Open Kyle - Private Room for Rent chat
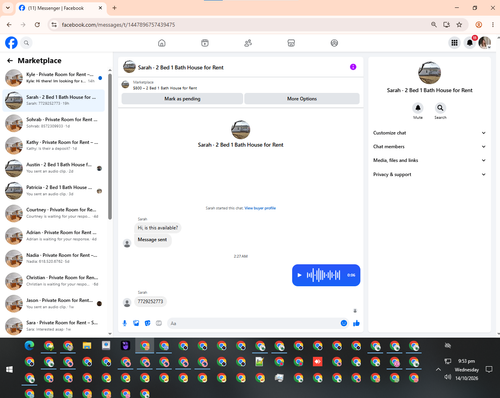500x398 pixels. tap(54, 78)
